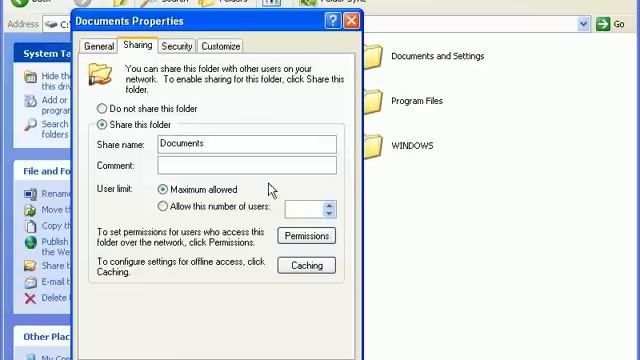
Task: Decrease user count with down arrow
Action: [x=329, y=213]
